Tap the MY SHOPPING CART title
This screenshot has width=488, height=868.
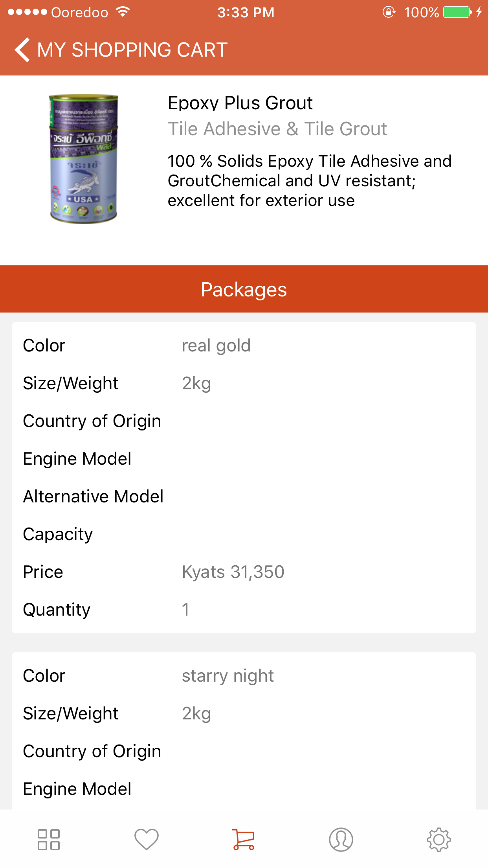click(x=132, y=50)
